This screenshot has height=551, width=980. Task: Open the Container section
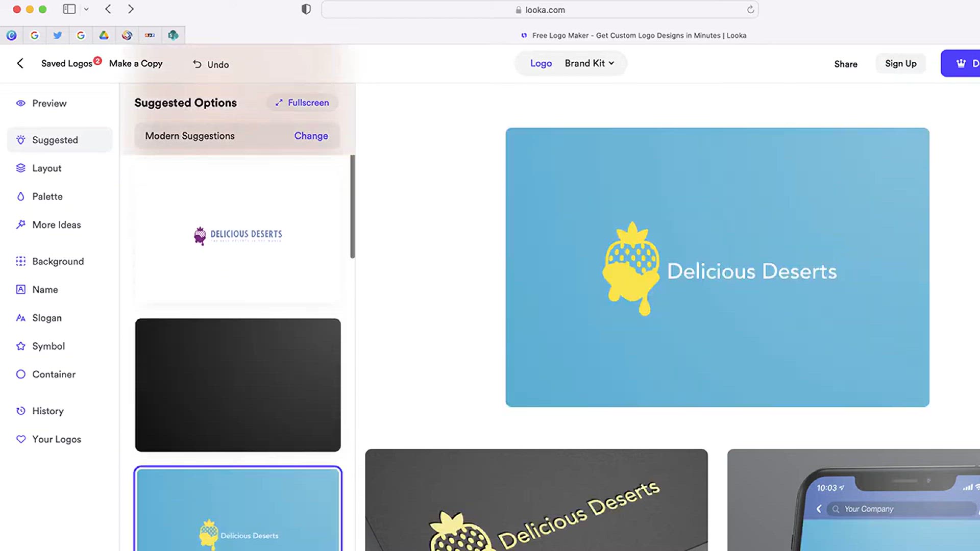[60, 374]
